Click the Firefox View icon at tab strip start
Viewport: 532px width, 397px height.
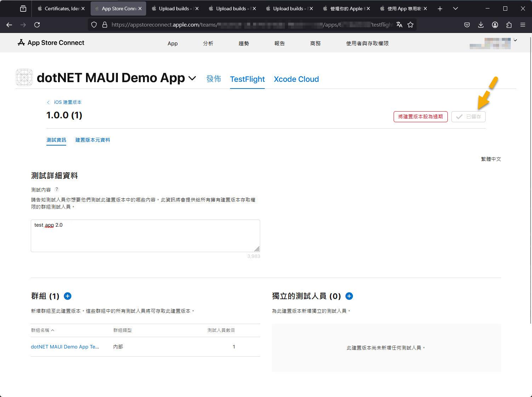point(23,8)
